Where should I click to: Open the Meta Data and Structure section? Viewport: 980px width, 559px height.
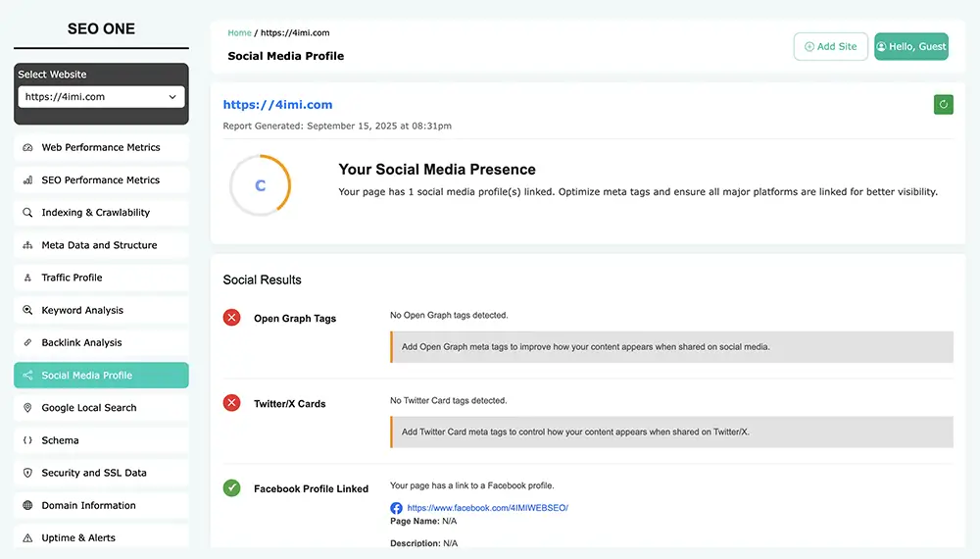point(99,245)
